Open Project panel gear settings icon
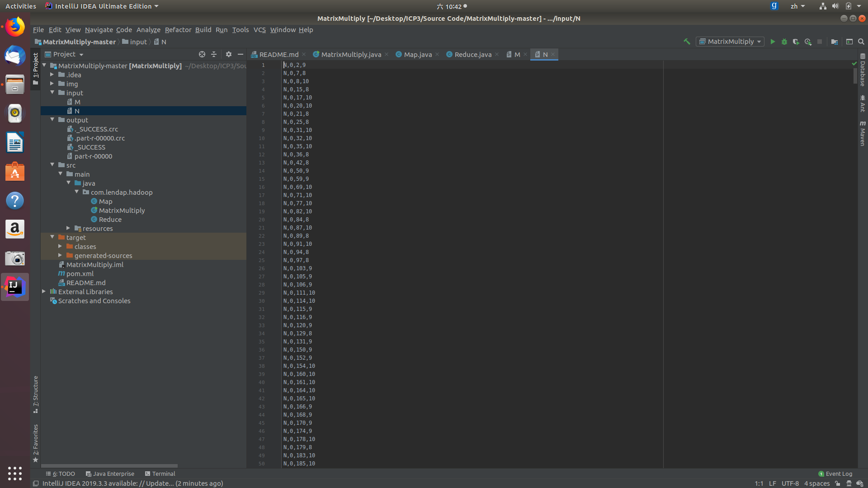This screenshot has width=868, height=488. click(229, 54)
